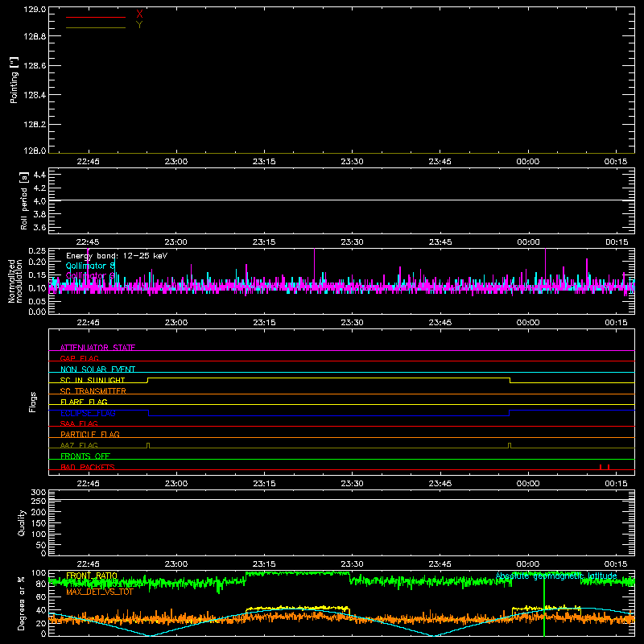The width and height of the screenshot is (644, 644).
Task: Click the SC_TRANSMITTER flag label
Action: click(x=93, y=391)
